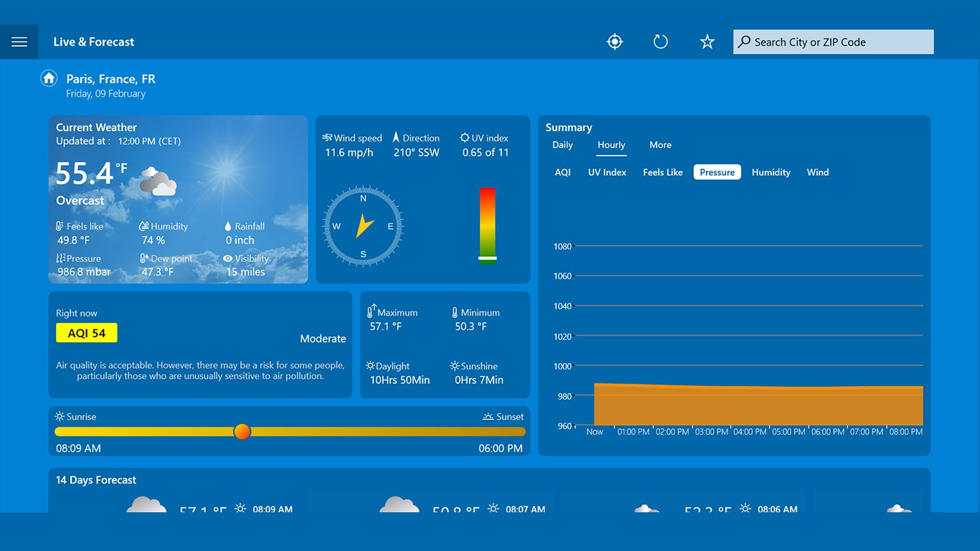The image size is (980, 551).
Task: Click the AQI 54 indicator
Action: tap(86, 332)
